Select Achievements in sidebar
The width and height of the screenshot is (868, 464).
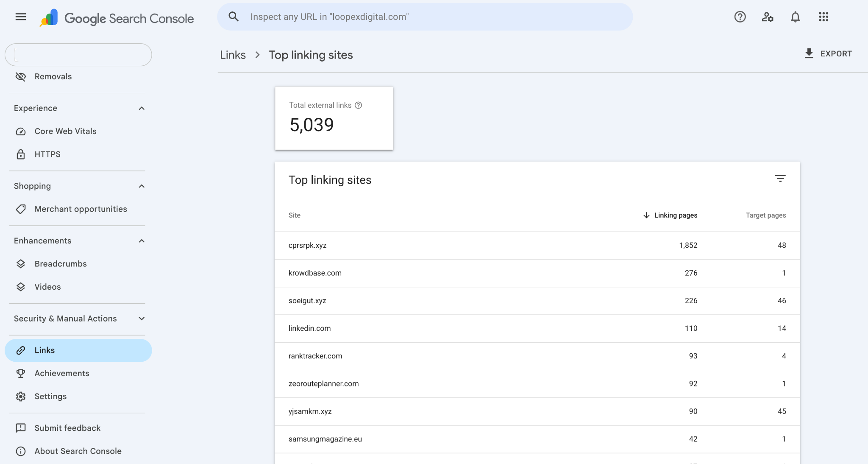tap(78, 374)
